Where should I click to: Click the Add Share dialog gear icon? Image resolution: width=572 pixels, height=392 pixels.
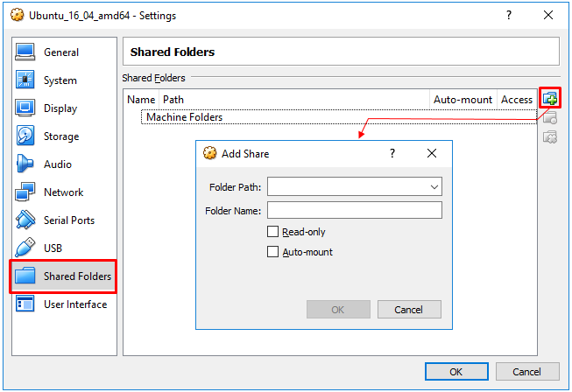coord(209,153)
